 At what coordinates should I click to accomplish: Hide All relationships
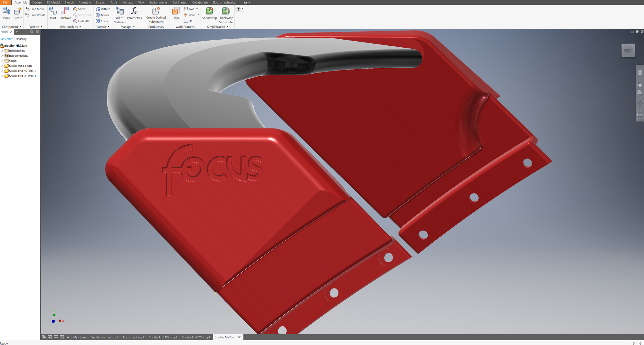pos(81,21)
